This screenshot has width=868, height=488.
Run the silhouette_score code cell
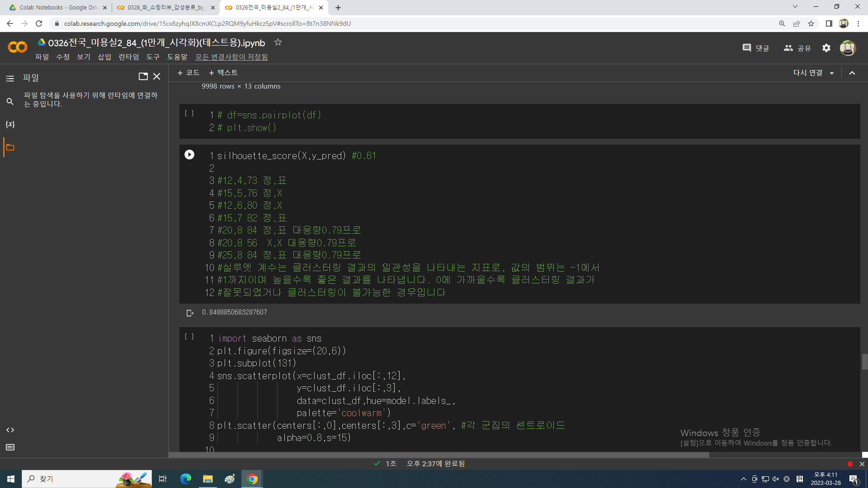click(189, 155)
